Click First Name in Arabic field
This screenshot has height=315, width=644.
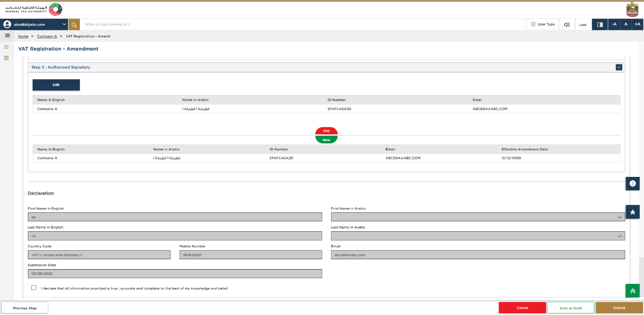coord(478,217)
